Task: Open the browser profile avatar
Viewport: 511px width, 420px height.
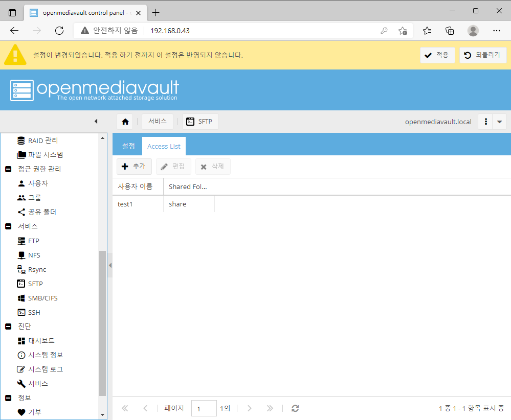Action: tap(473, 31)
